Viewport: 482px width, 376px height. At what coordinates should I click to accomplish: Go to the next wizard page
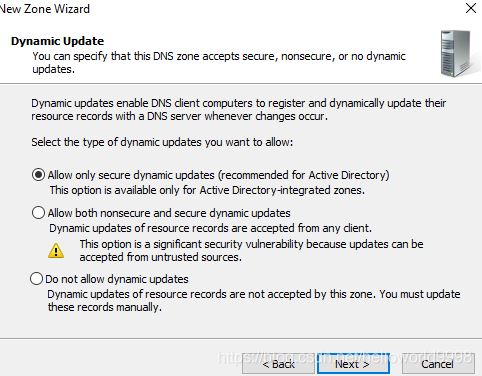click(353, 364)
